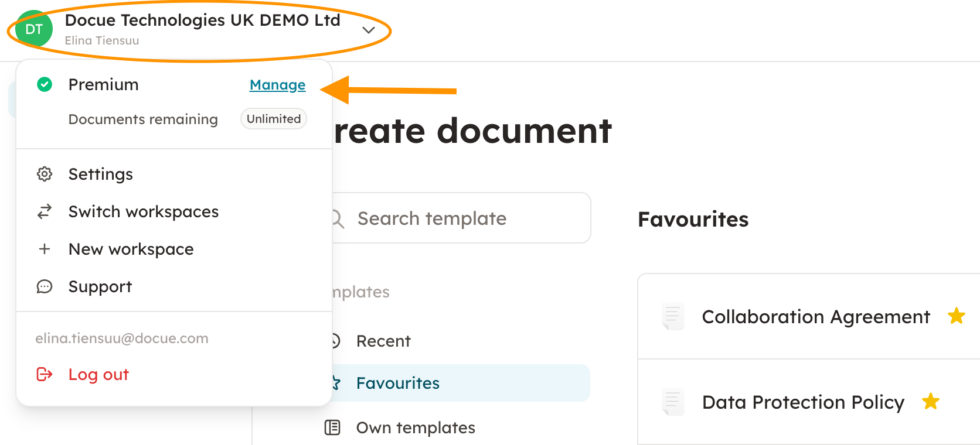Toggle the Data Protection Policy star
This screenshot has width=980, height=445.
931,402
